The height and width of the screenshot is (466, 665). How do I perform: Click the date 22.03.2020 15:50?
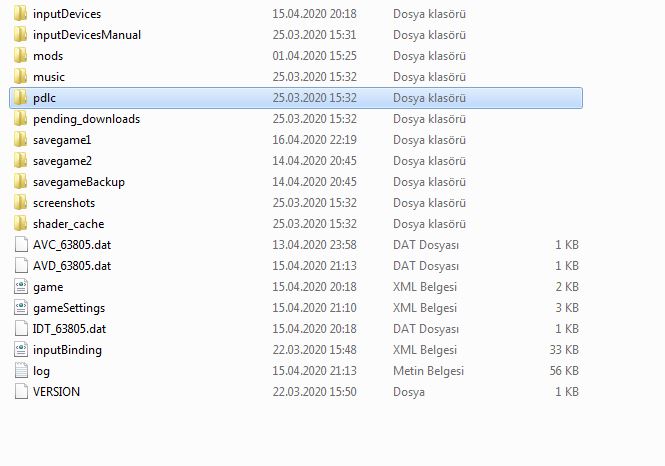[314, 391]
